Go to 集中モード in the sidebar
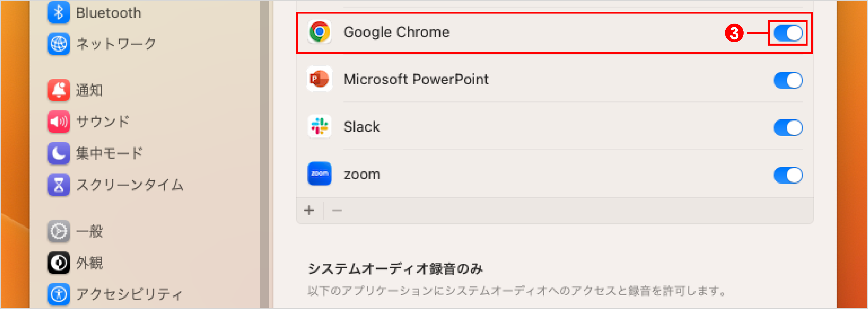 click(110, 153)
